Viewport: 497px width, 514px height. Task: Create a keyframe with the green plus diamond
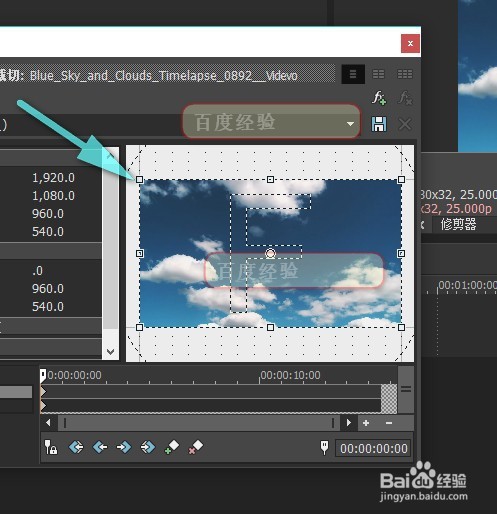[x=172, y=447]
